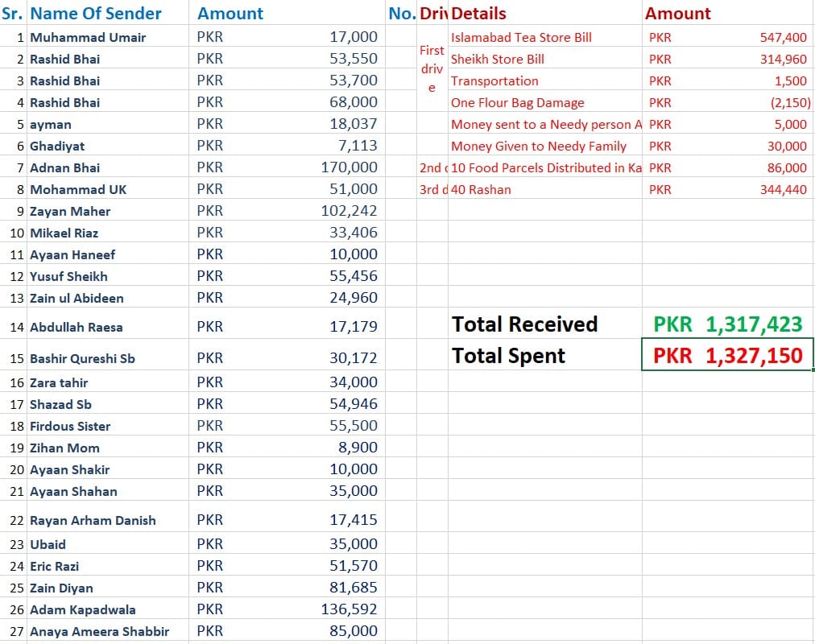Select the "Anaya Ameera Shabbir" name cell
Viewport: 815px width, 644px height.
click(x=99, y=631)
